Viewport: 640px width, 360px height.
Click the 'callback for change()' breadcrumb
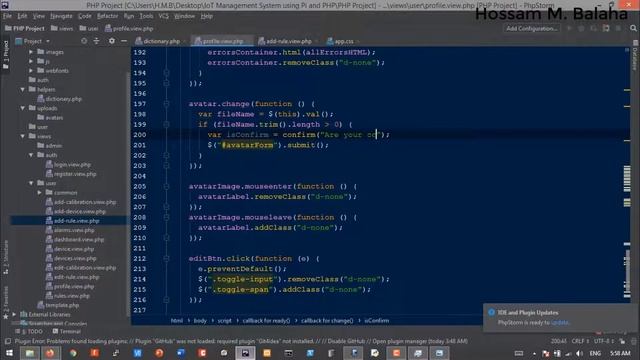point(327,320)
